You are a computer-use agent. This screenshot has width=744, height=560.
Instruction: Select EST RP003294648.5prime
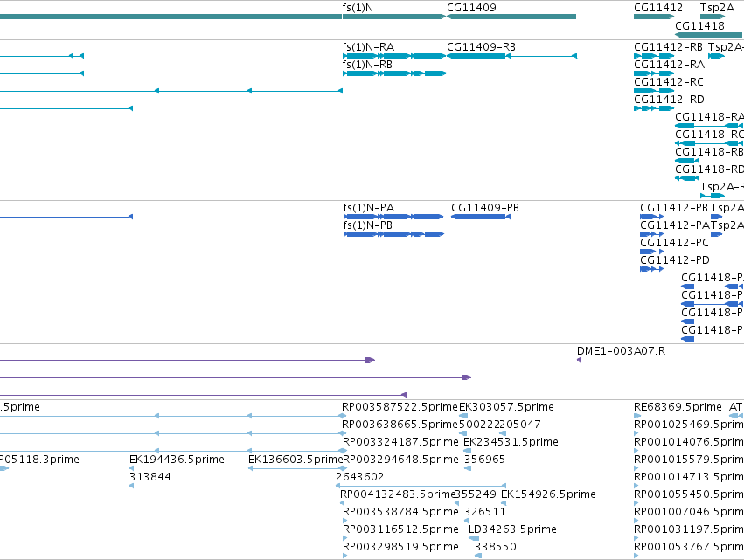400,460
